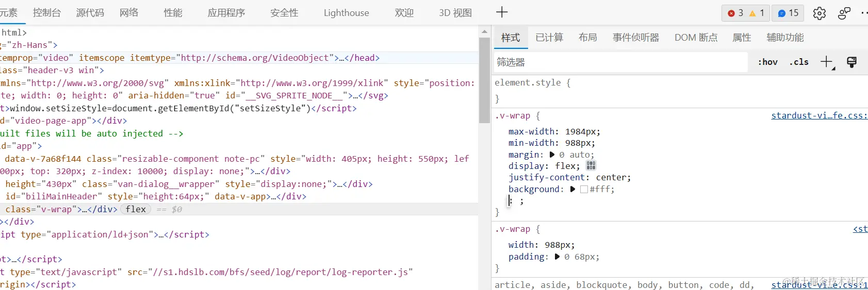Click the yellow warnings count badge

click(757, 13)
